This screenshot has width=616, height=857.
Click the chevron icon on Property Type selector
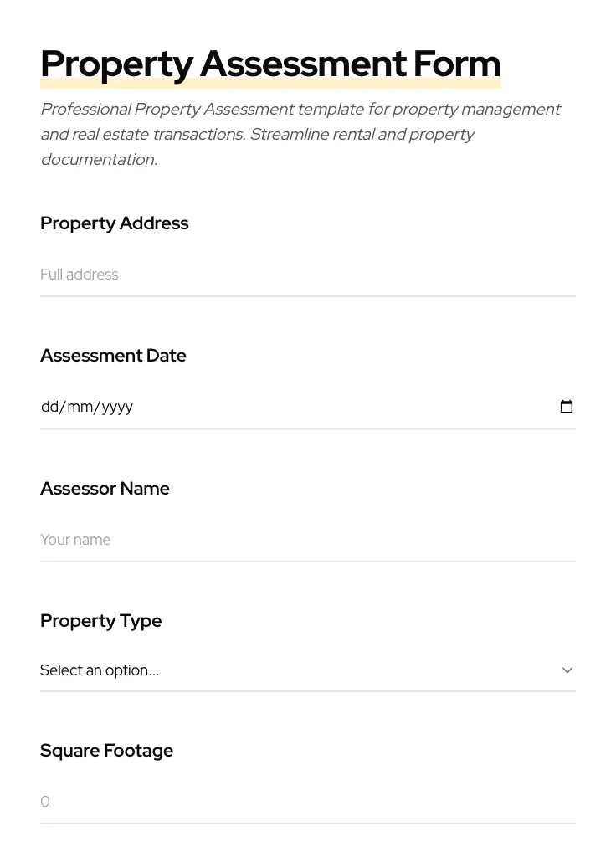pos(567,670)
